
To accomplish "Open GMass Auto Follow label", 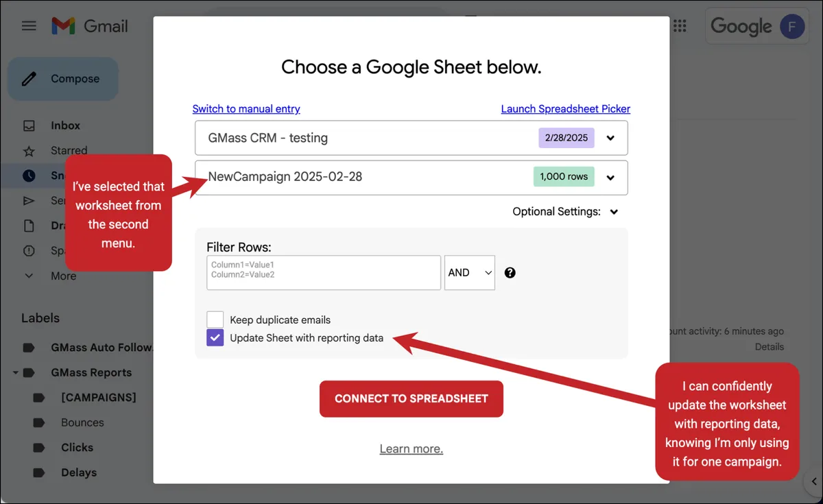I will point(102,348).
